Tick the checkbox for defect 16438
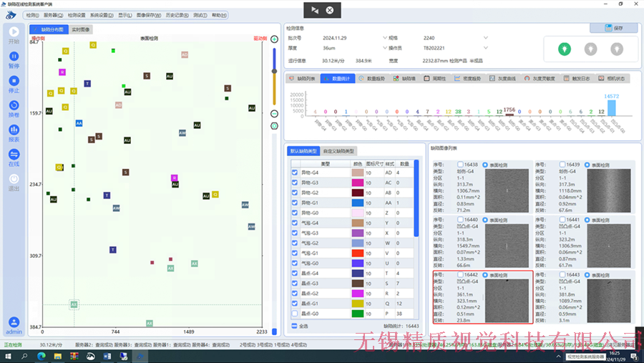644x363 pixels. coord(460,165)
